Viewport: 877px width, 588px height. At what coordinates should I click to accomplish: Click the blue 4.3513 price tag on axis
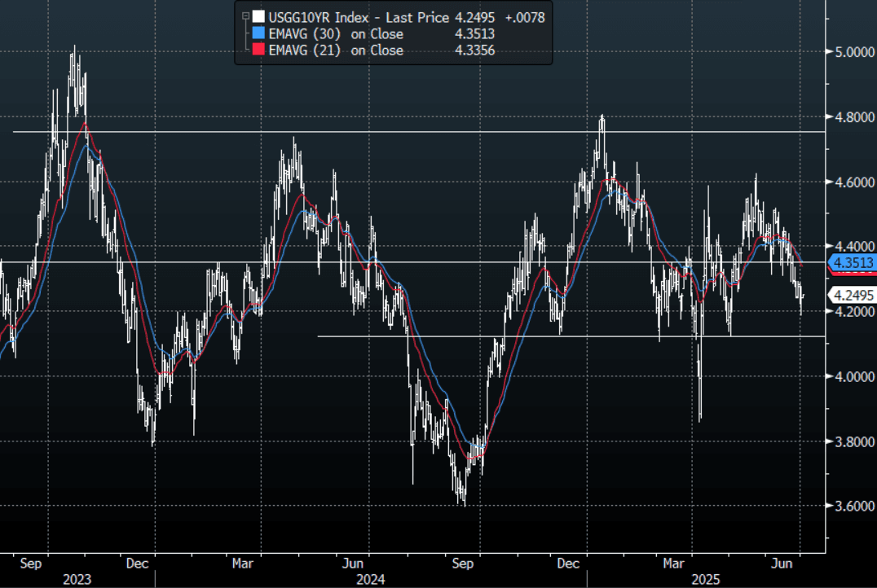pos(852,262)
